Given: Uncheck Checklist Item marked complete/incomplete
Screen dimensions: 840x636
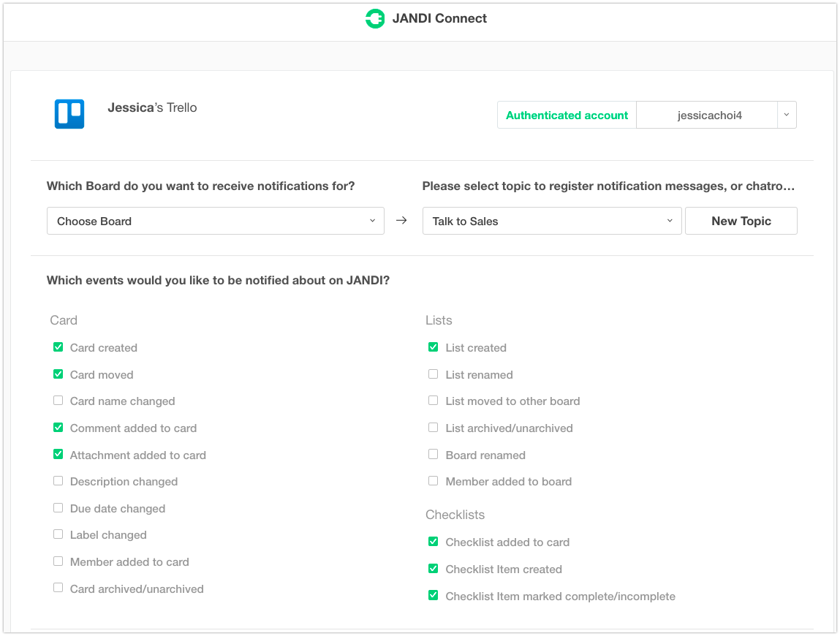Looking at the screenshot, I should click(434, 595).
